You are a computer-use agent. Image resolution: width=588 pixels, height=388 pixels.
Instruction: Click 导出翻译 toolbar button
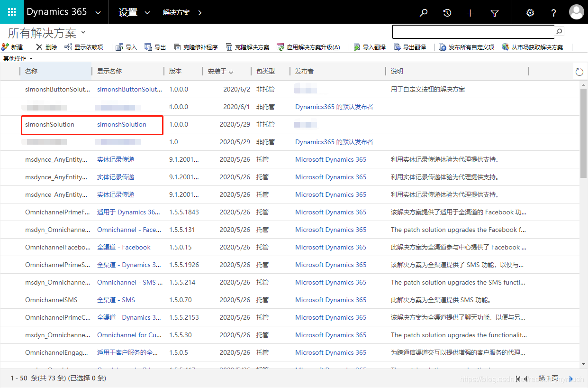click(410, 47)
